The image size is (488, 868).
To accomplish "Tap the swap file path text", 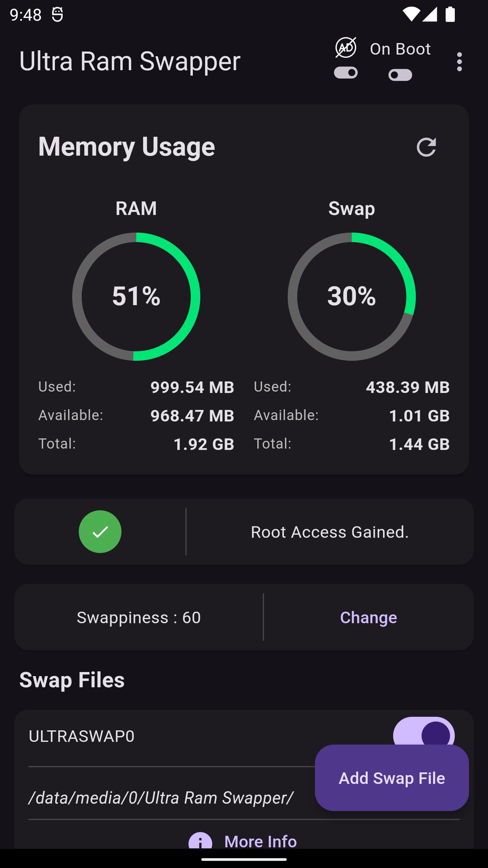I will (x=161, y=798).
